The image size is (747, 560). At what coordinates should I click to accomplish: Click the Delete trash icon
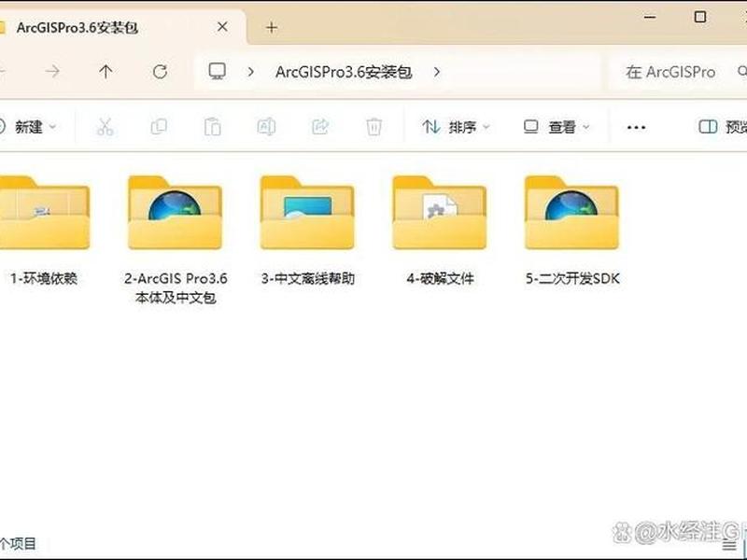click(374, 127)
